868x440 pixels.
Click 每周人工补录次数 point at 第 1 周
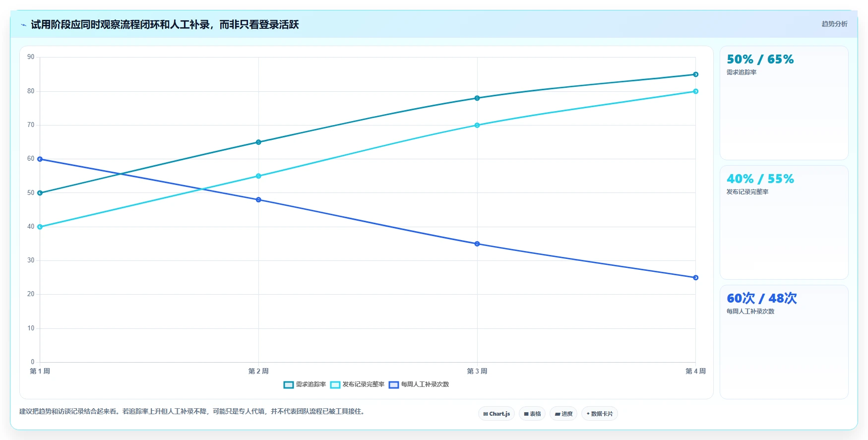tap(40, 159)
